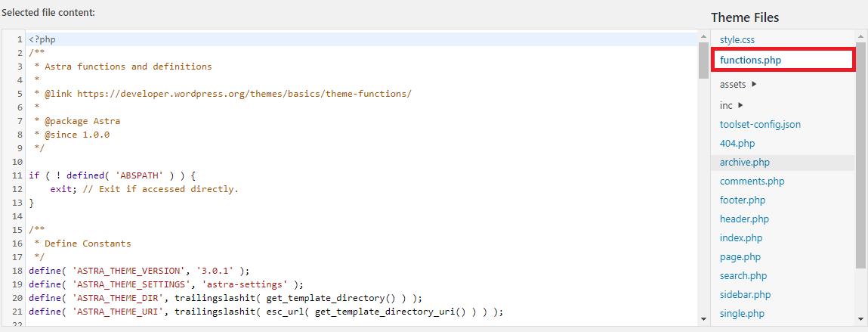Open style.css in Theme Files
Screen dimensions: 868x332
737,40
